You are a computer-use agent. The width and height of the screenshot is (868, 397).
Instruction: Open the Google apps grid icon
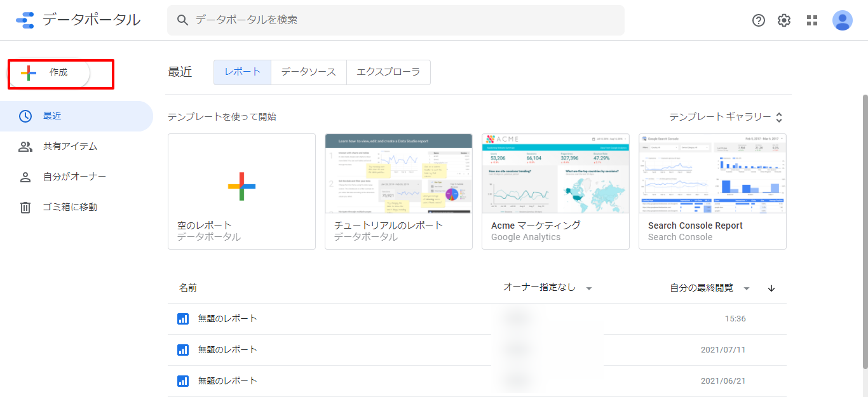pyautogui.click(x=812, y=20)
